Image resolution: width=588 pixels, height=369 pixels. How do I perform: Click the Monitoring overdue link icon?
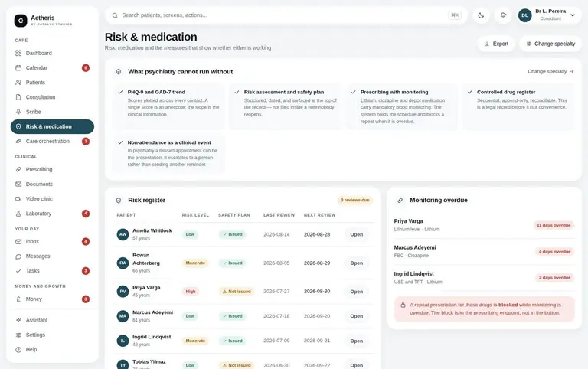pyautogui.click(x=400, y=201)
